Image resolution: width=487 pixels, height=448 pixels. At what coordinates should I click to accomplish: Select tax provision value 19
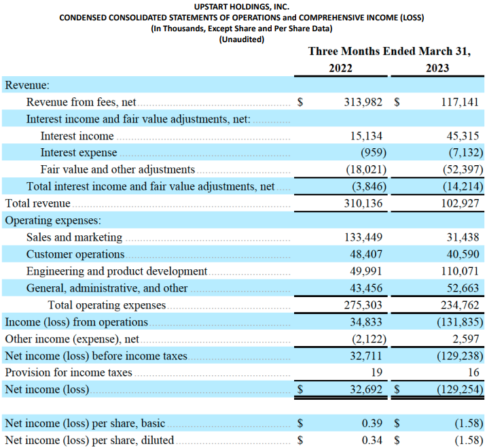click(377, 373)
